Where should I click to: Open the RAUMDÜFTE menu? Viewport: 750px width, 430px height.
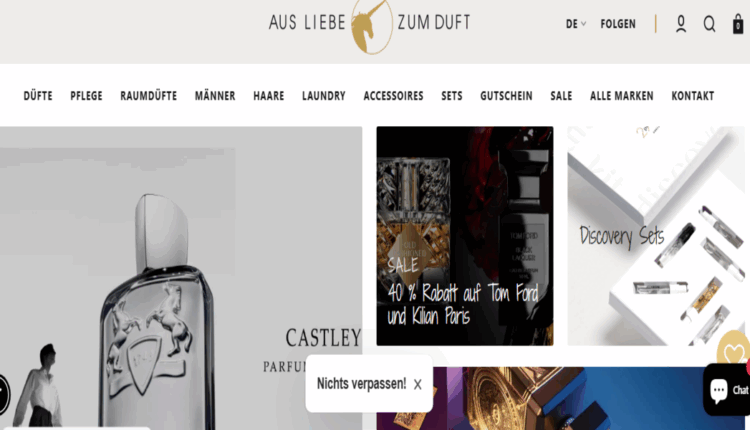pyautogui.click(x=148, y=96)
